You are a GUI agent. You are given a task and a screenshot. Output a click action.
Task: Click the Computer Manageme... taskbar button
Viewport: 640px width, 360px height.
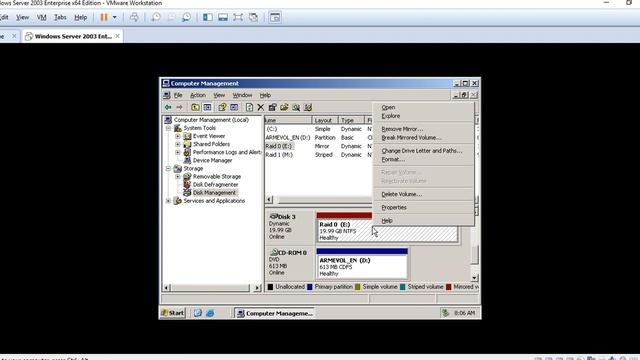[x=275, y=313]
